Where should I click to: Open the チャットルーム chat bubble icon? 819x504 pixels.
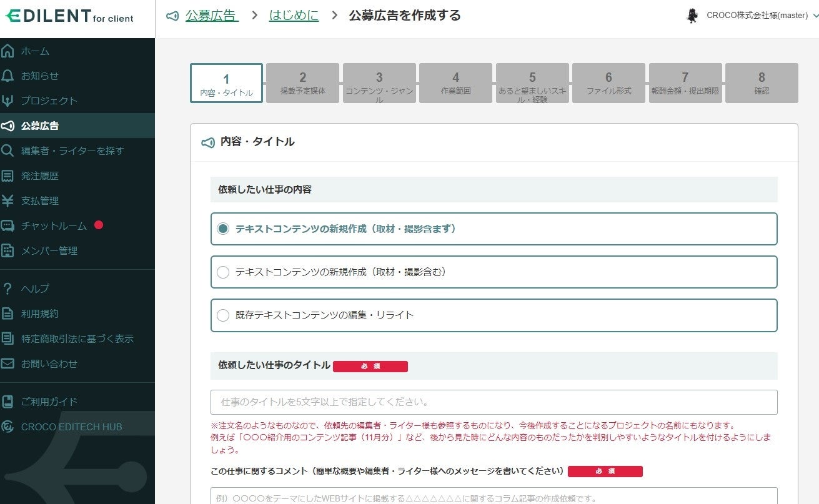coord(7,225)
